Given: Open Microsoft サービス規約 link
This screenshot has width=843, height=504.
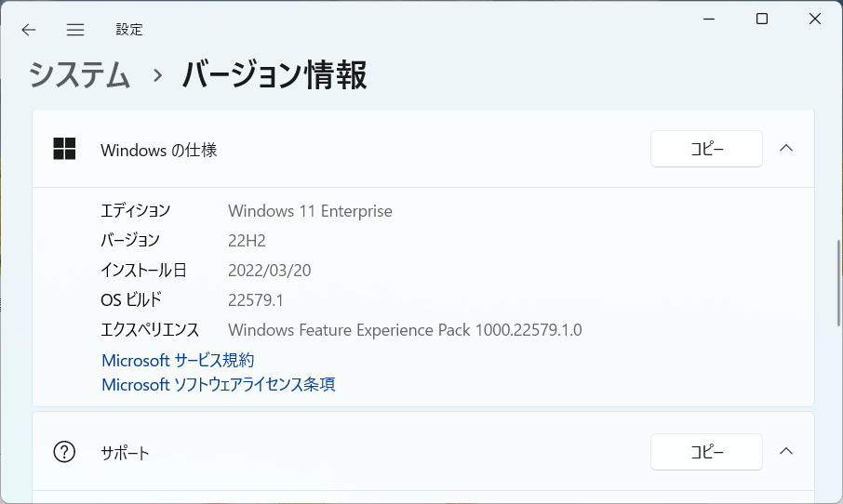Looking at the screenshot, I should pyautogui.click(x=178, y=360).
